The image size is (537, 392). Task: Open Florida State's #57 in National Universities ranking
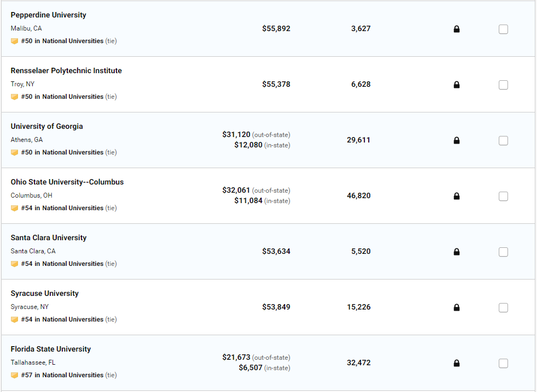tap(62, 375)
